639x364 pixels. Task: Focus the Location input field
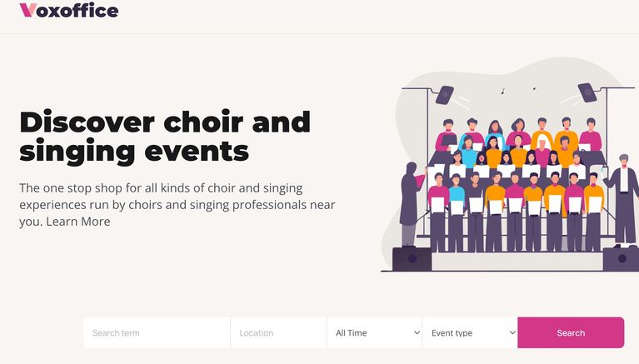(278, 333)
